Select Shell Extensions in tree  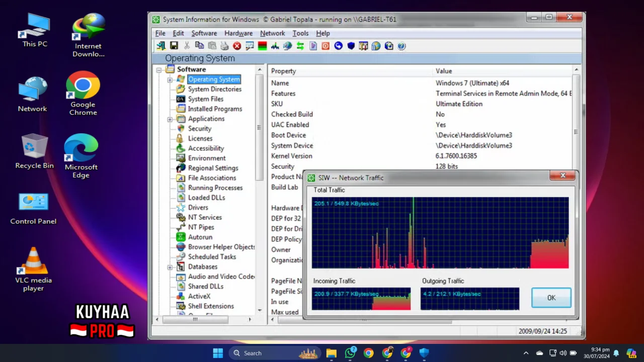(211, 306)
